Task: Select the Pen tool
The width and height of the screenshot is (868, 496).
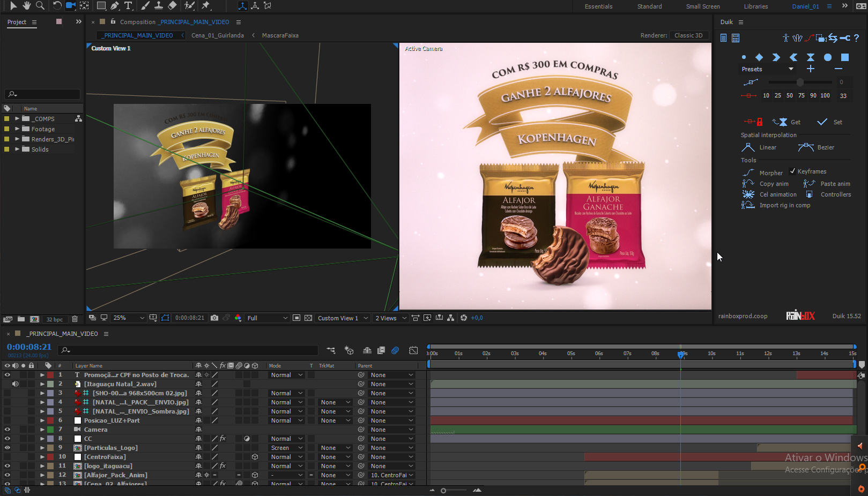Action: (x=115, y=6)
